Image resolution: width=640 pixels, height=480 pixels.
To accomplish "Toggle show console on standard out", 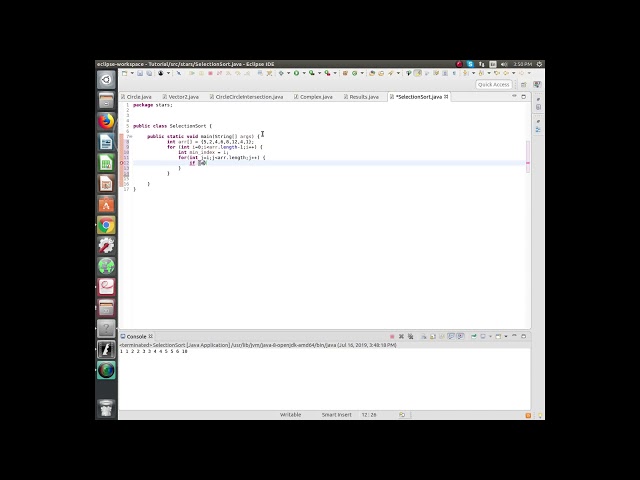I will pyautogui.click(x=451, y=336).
